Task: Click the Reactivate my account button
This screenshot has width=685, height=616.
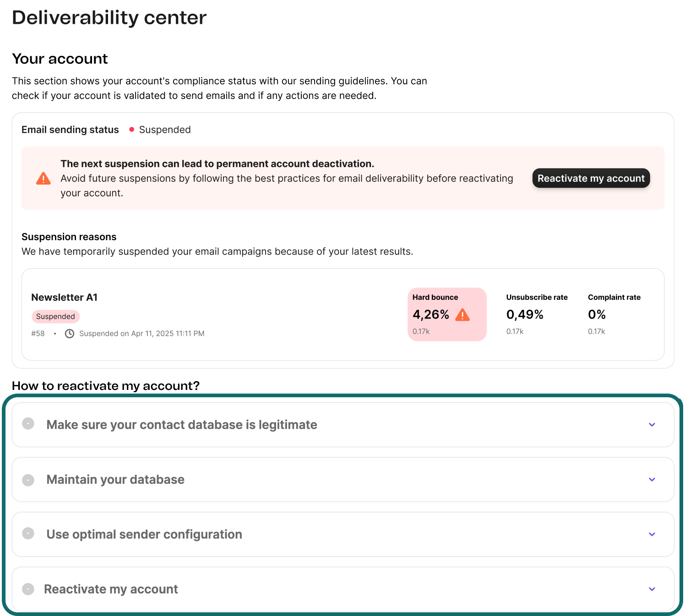Action: 591,178
